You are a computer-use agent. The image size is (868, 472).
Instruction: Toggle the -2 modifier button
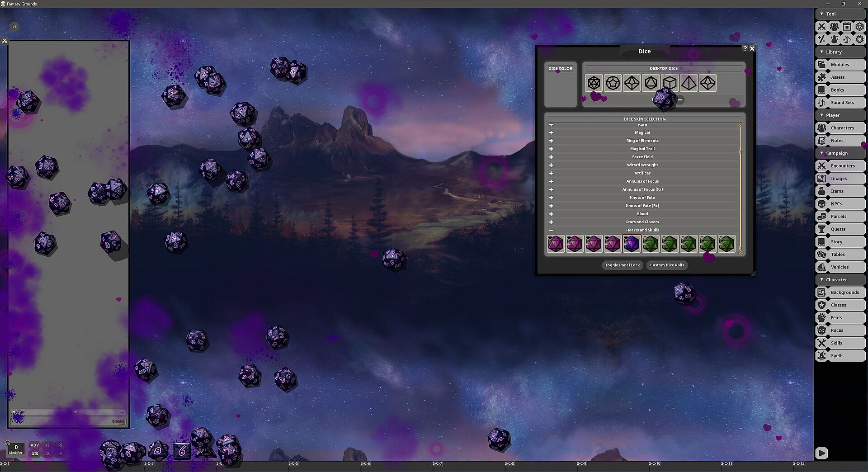click(47, 454)
